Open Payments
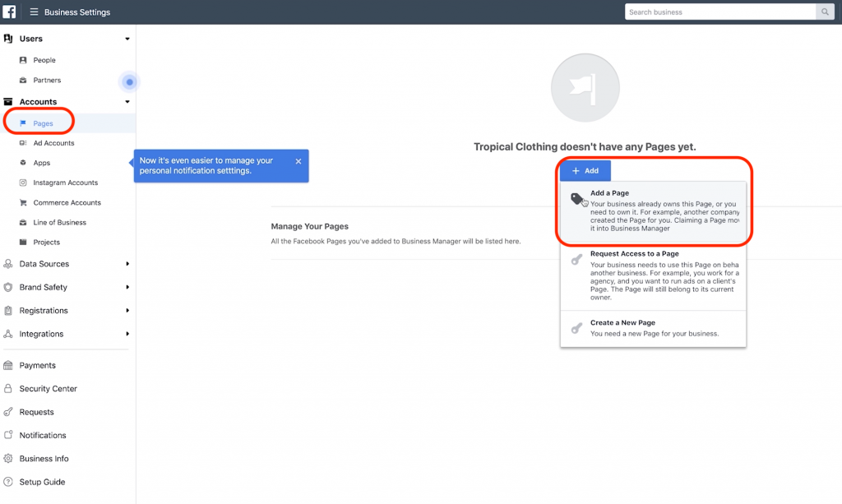842x504 pixels. pyautogui.click(x=37, y=365)
